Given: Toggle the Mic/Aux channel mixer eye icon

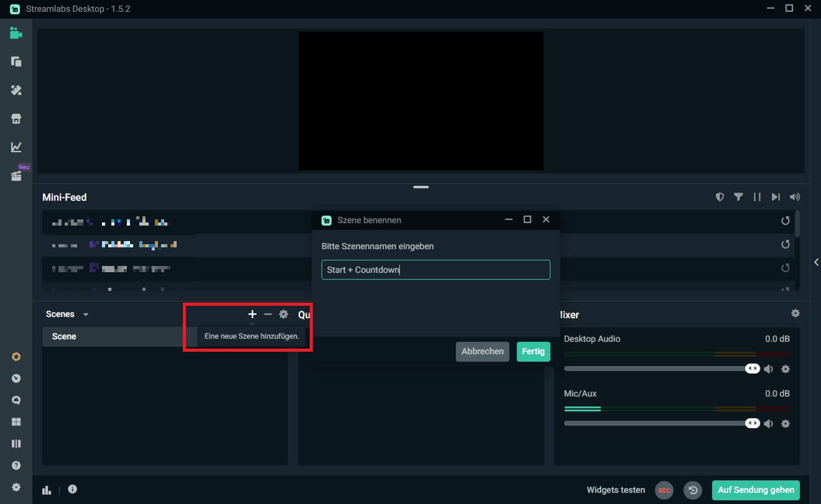Looking at the screenshot, I should 753,423.
